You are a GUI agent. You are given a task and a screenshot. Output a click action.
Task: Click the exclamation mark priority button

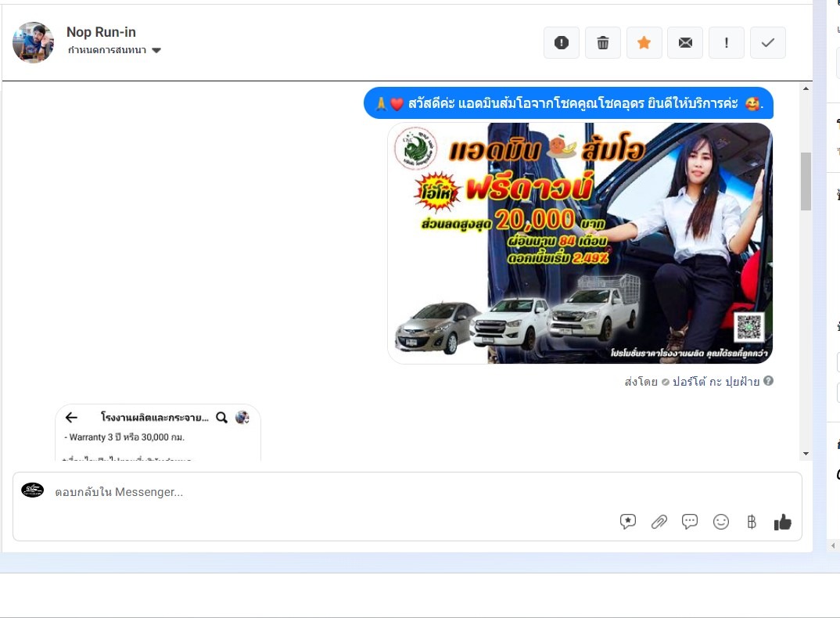727,43
